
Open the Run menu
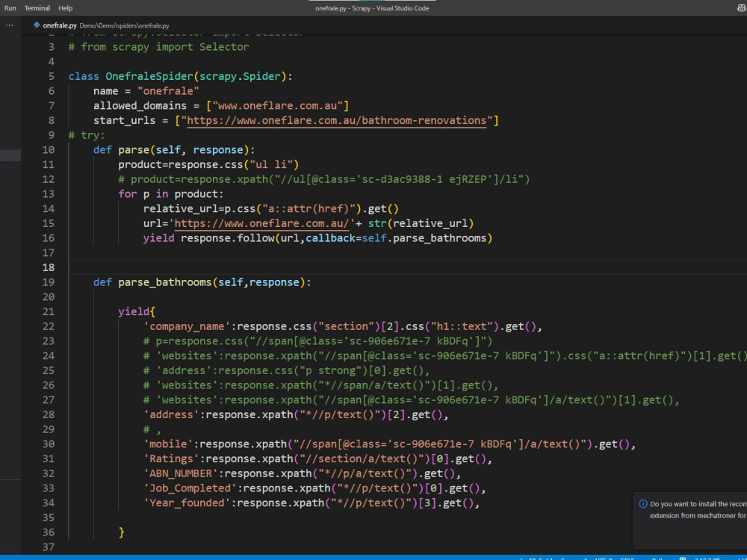point(10,8)
